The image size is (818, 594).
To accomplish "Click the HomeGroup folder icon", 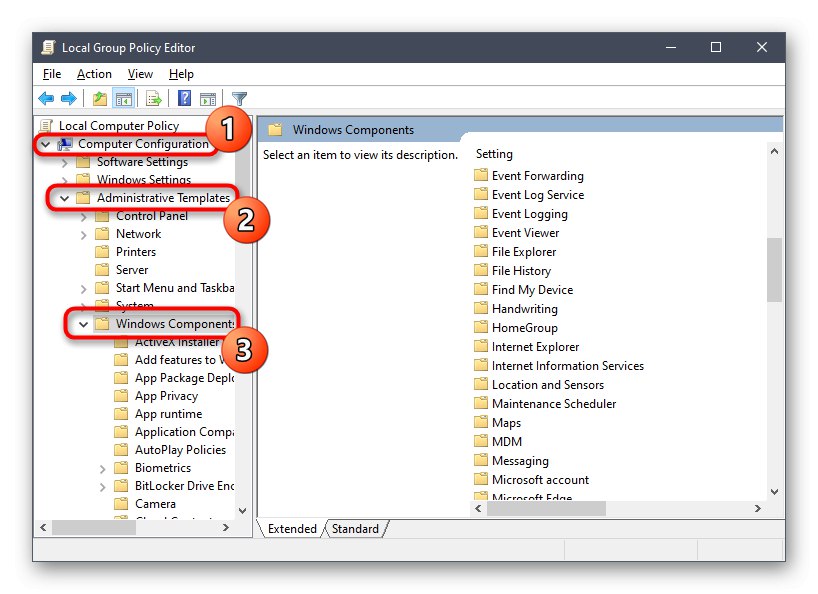I will coord(481,327).
